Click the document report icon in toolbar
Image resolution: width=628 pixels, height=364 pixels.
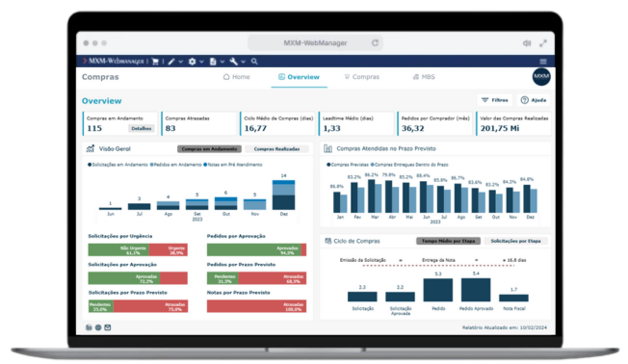(x=213, y=62)
